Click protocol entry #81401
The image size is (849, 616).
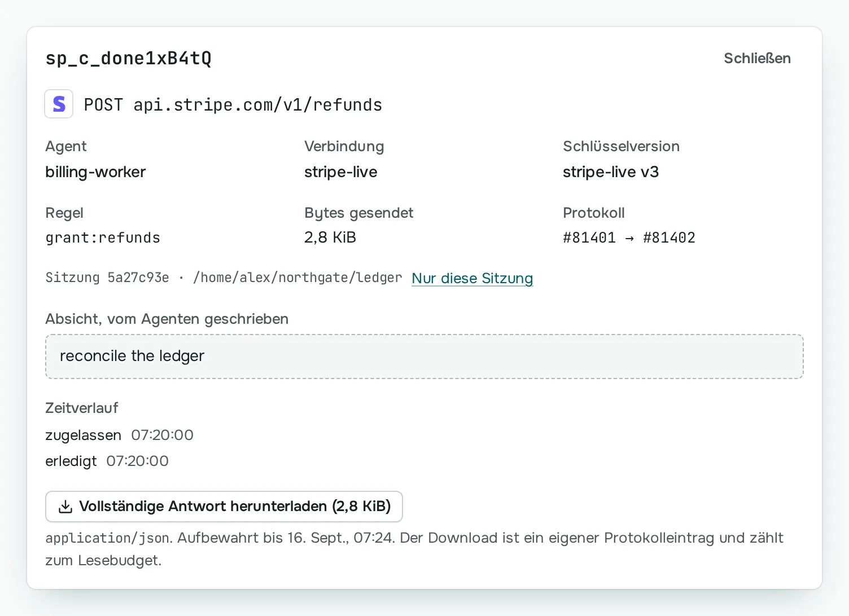[589, 237]
